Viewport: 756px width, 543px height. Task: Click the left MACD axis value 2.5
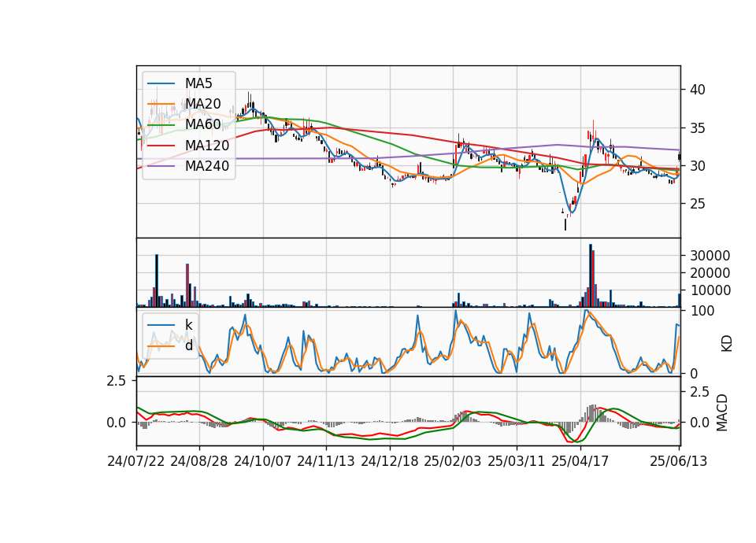116,381
